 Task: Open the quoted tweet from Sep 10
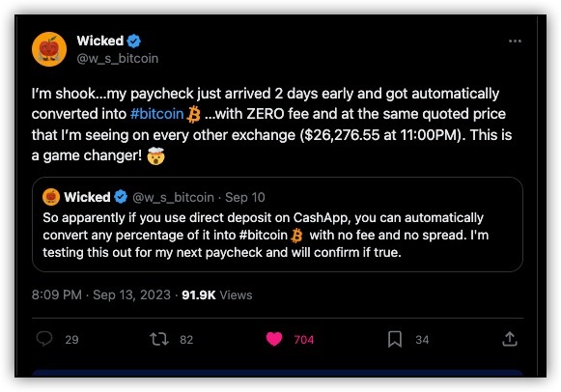(277, 224)
